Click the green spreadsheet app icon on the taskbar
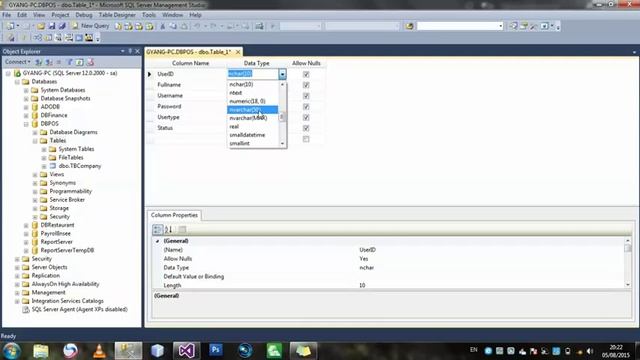The image size is (640, 360). pyautogui.click(x=274, y=351)
